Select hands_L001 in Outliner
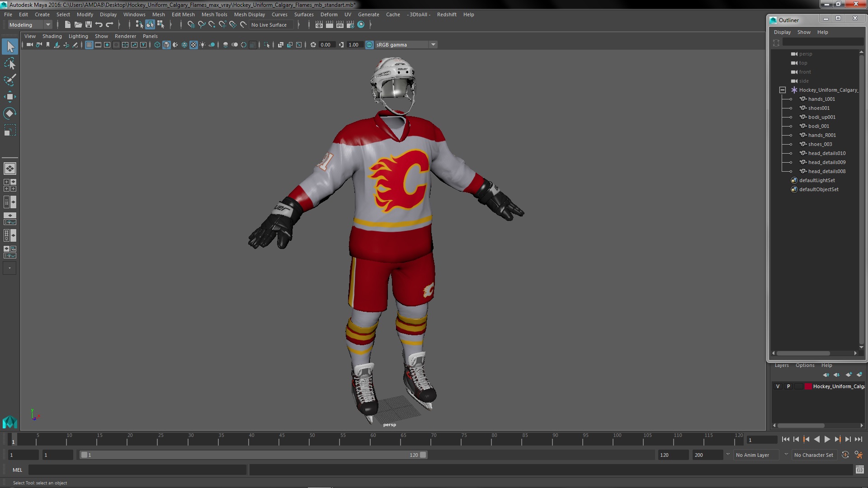The image size is (868, 488). click(x=821, y=99)
